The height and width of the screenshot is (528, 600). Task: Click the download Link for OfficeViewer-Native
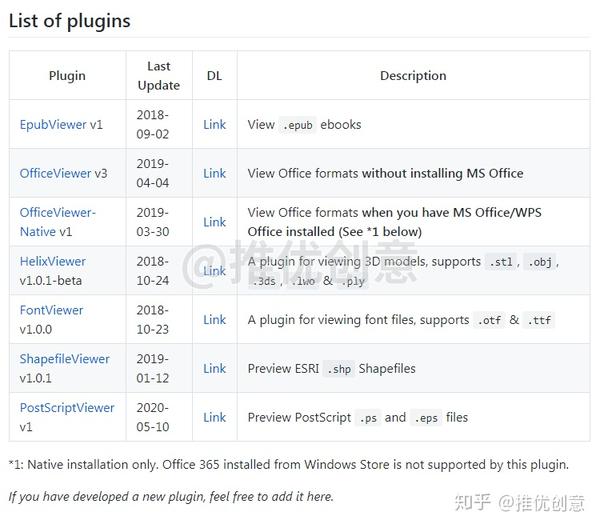click(214, 222)
